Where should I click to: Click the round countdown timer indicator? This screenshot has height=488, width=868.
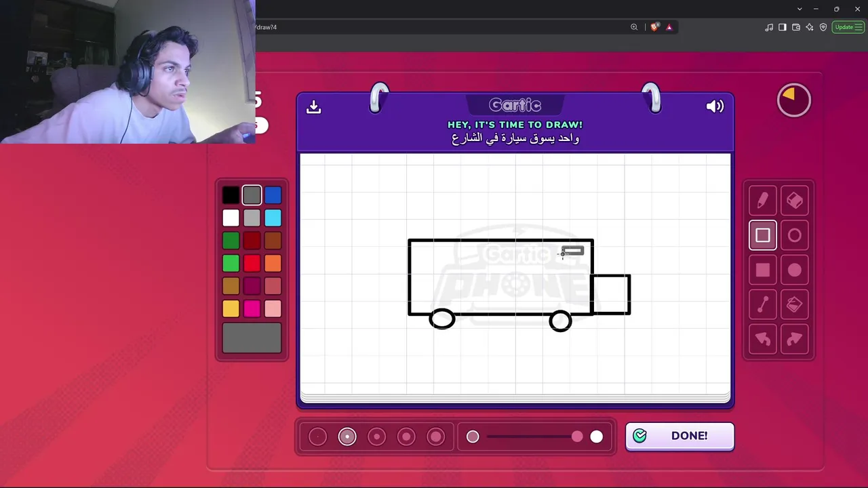click(793, 100)
